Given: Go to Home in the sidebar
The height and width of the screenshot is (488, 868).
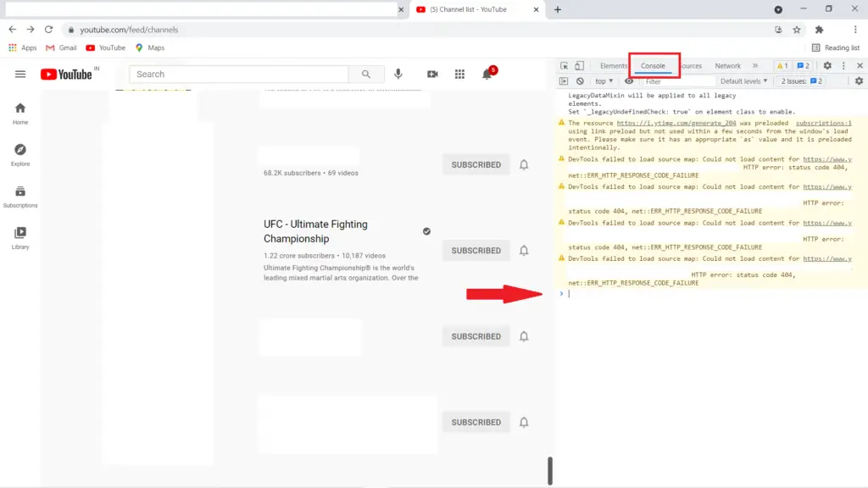Looking at the screenshot, I should [20, 114].
